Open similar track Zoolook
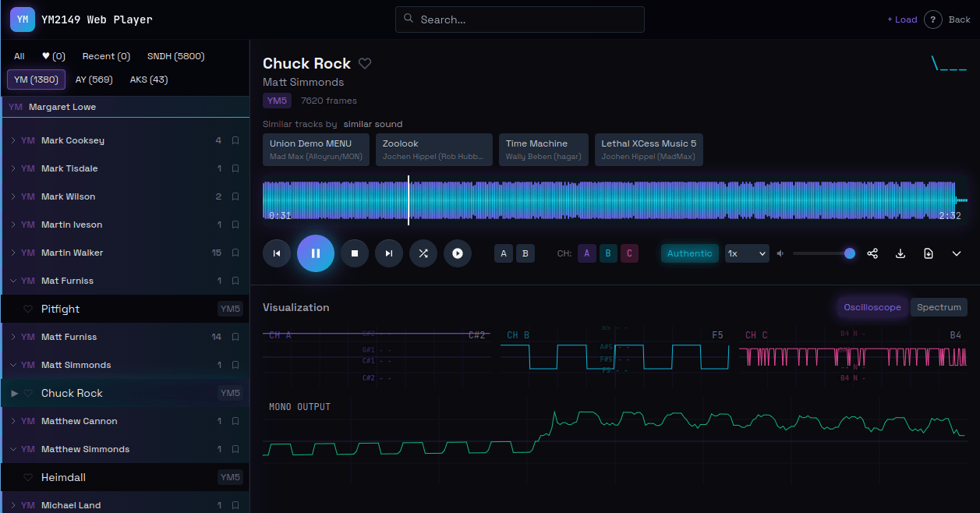 [x=434, y=150]
